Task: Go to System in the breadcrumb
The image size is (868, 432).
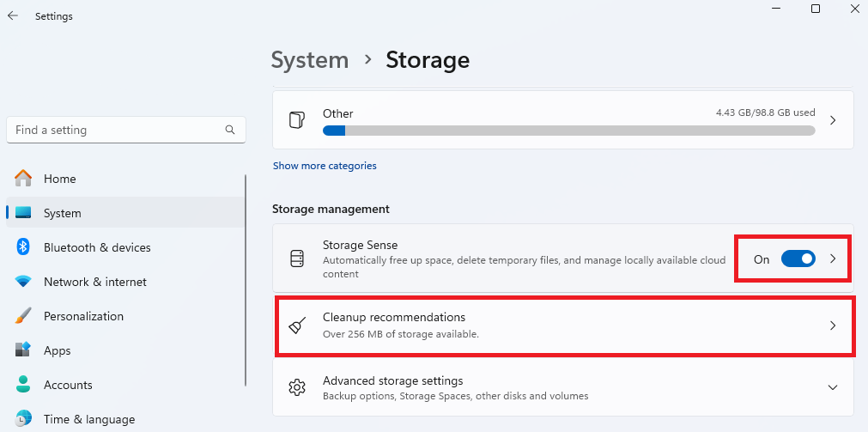Action: click(310, 60)
